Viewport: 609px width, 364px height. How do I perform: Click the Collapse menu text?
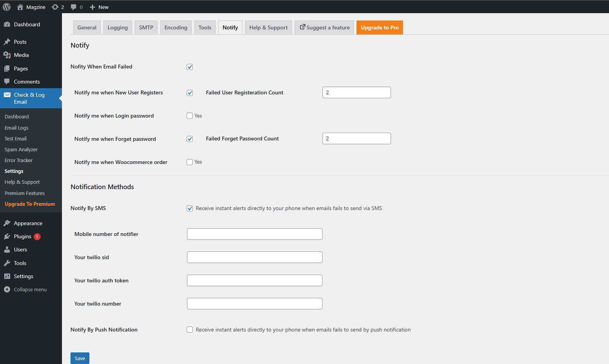tap(30, 289)
